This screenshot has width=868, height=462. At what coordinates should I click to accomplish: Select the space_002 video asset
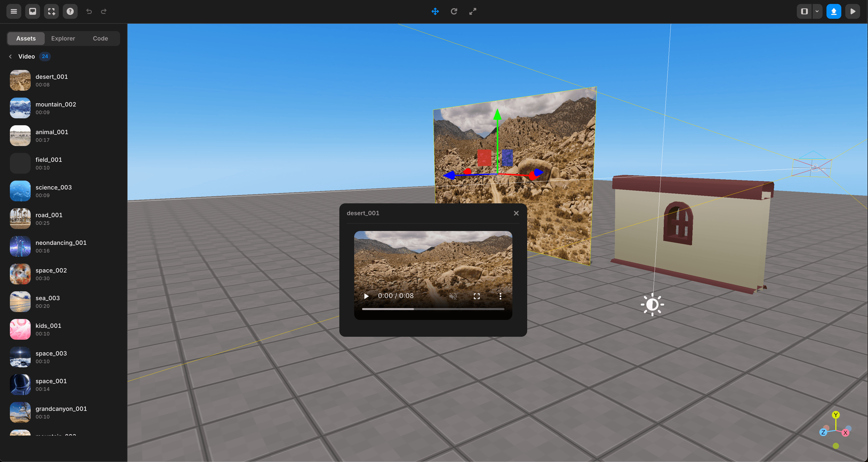coord(63,274)
